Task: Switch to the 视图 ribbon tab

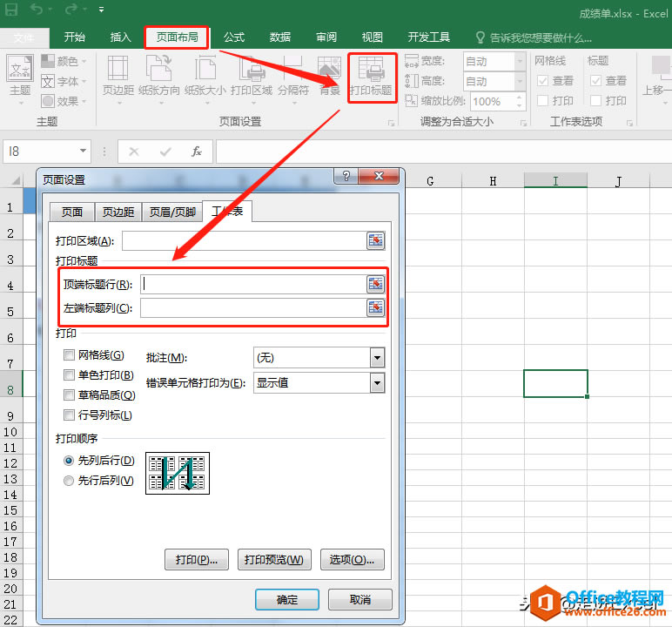Action: click(372, 37)
